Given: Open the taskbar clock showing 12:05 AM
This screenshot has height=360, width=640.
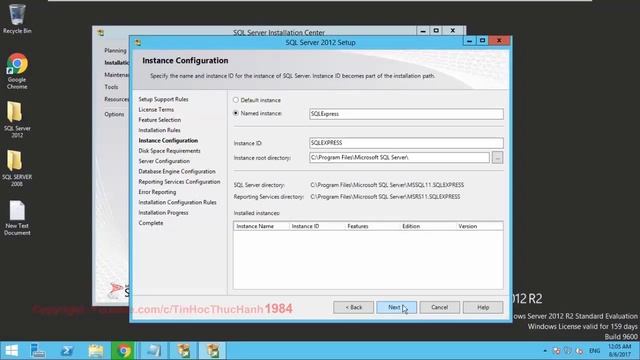Looking at the screenshot, I should pos(620,351).
